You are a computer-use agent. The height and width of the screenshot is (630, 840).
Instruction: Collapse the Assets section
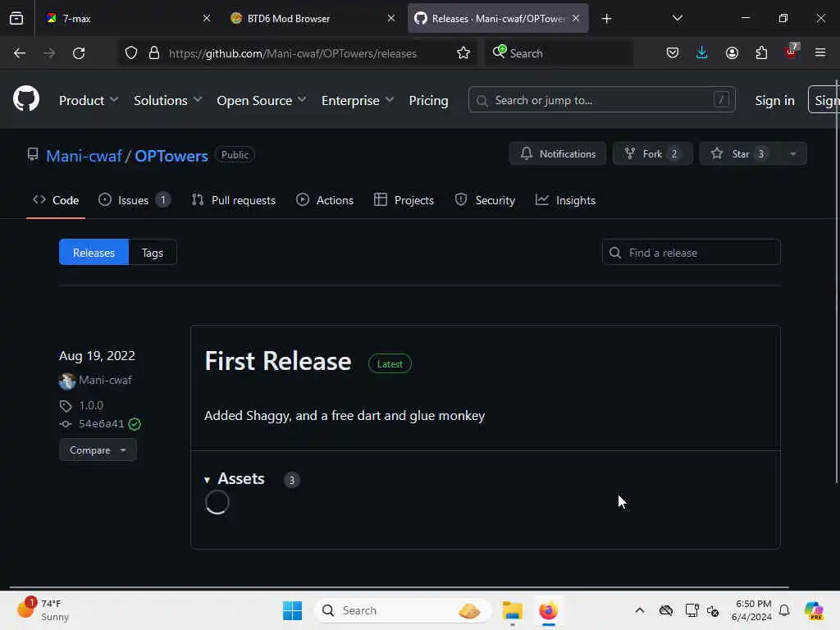[235, 479]
